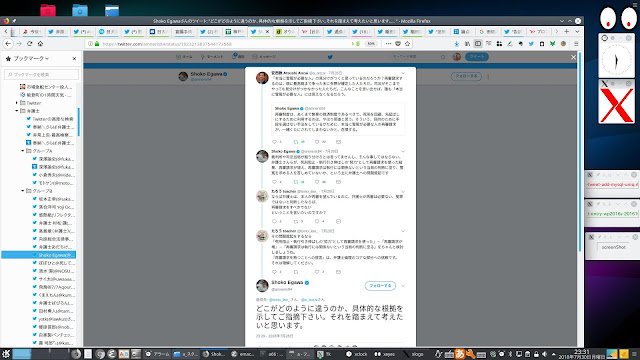Reply to the first たろう teacher tweet

(x=274, y=221)
